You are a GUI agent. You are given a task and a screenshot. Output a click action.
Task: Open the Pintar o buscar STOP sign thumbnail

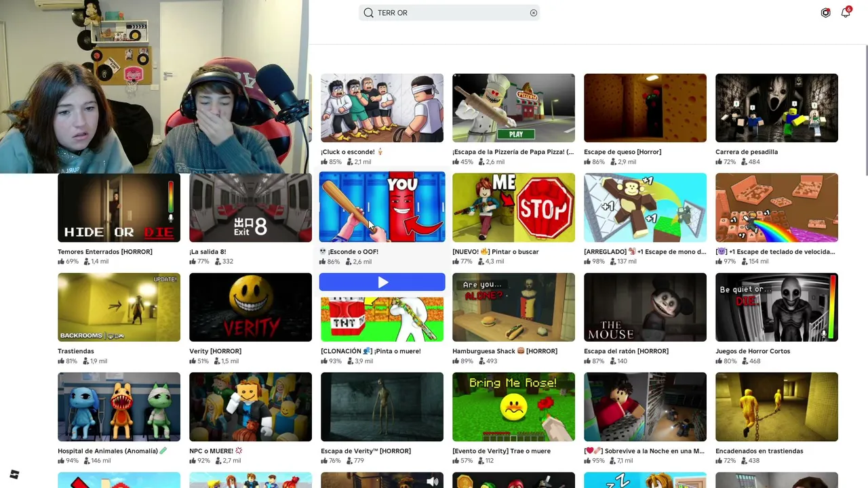click(513, 207)
